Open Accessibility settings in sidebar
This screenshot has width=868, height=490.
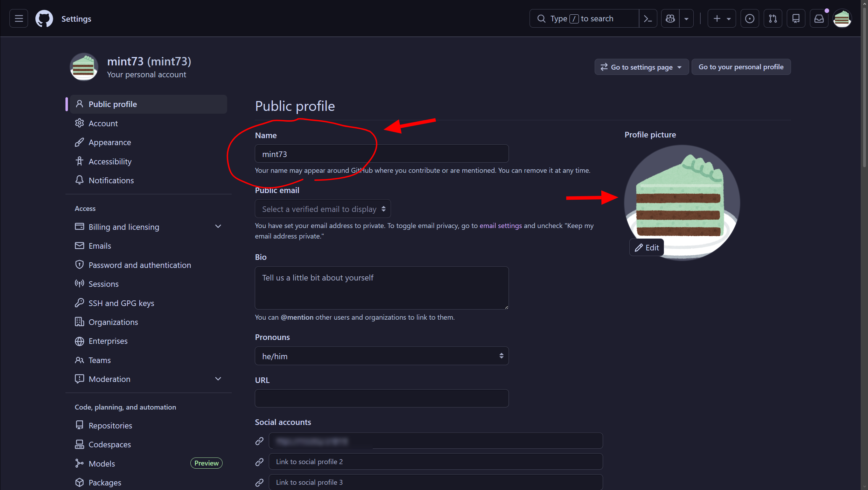[x=148, y=161]
